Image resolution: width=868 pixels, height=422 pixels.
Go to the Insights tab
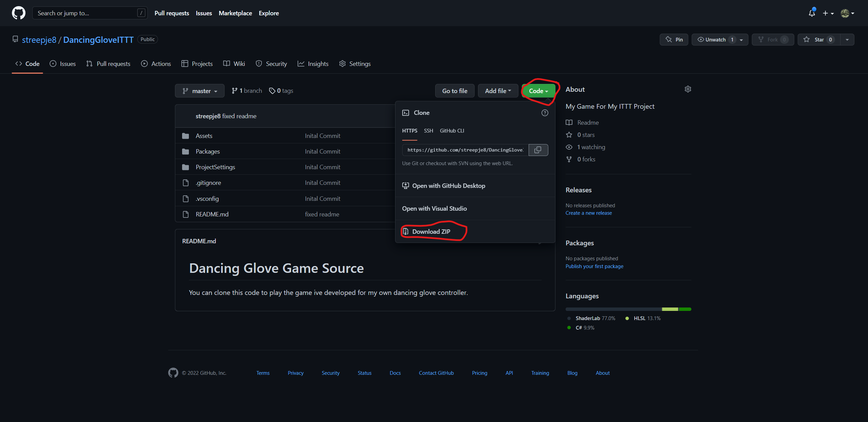click(x=313, y=64)
